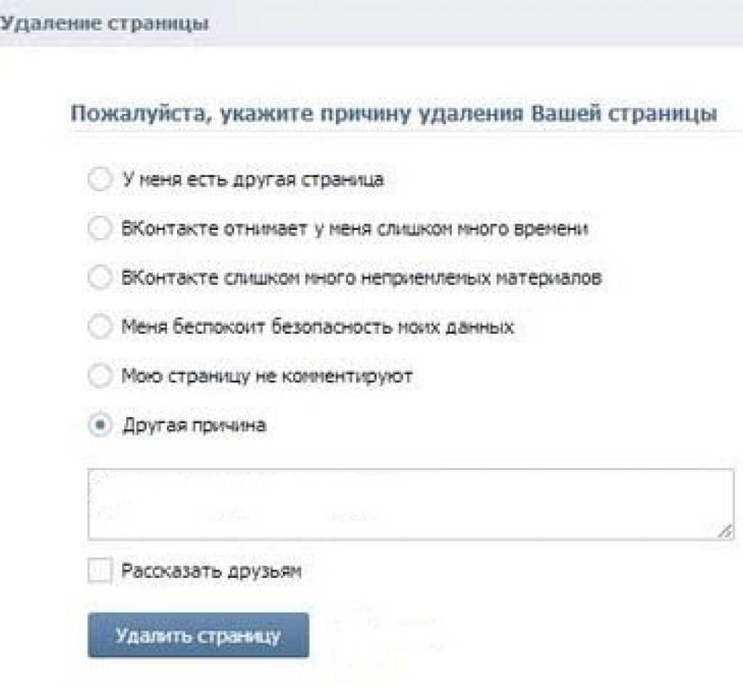Select radio "Меня беспокоит безопасность моих данных"
Viewport: 743px width, 700px height.
tap(99, 326)
